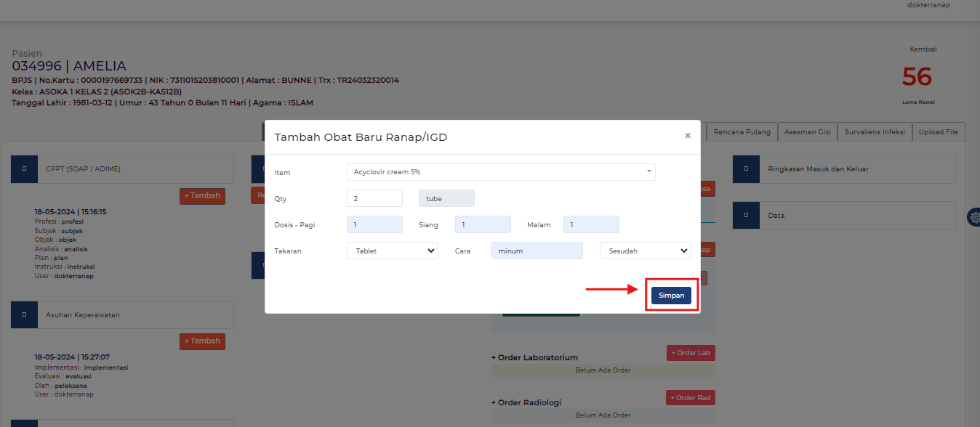Edit the Cara field containing minum

(537, 251)
